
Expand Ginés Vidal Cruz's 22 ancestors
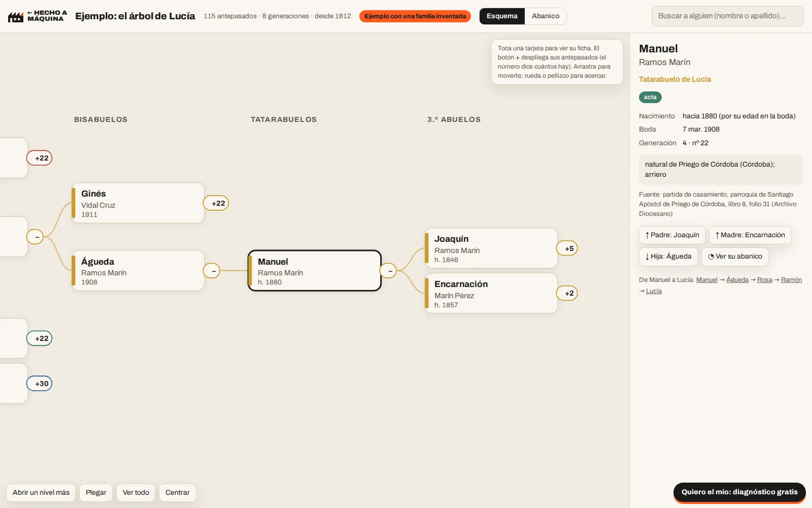pos(216,203)
